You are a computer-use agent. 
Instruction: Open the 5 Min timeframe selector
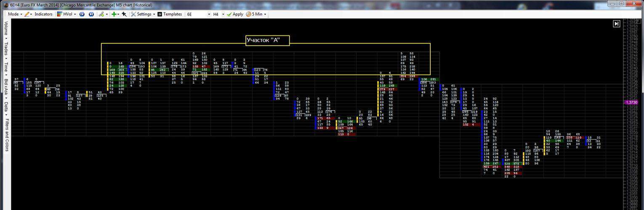[256, 14]
